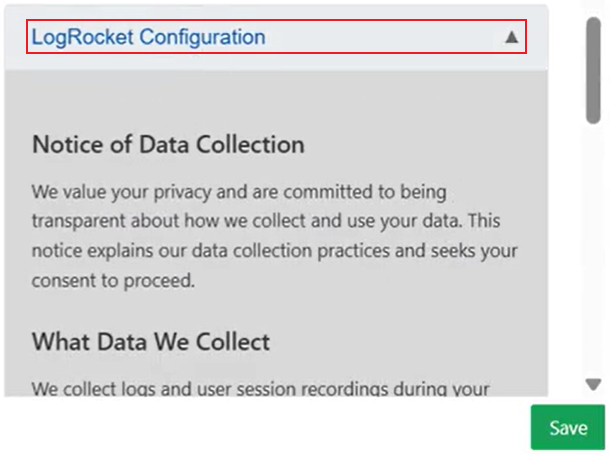Collapse the LogRocket Configuration panel with the triangle arrow

(x=511, y=38)
